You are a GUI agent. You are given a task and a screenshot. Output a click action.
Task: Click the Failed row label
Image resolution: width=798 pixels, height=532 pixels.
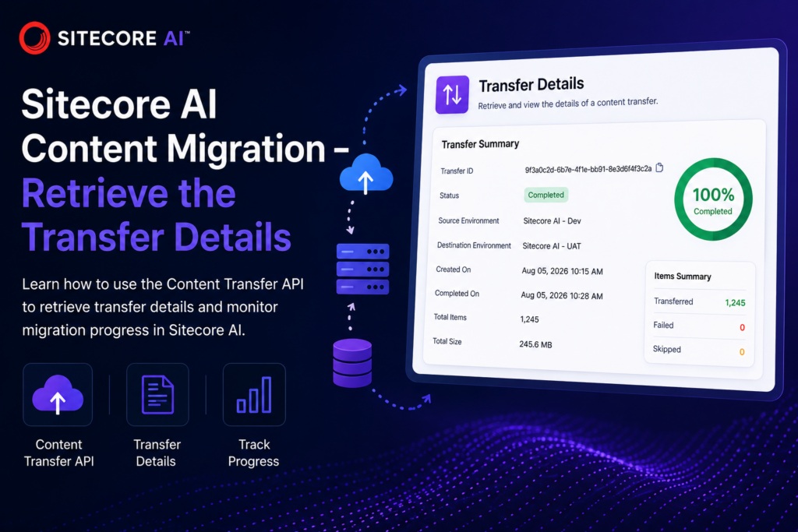coord(663,325)
